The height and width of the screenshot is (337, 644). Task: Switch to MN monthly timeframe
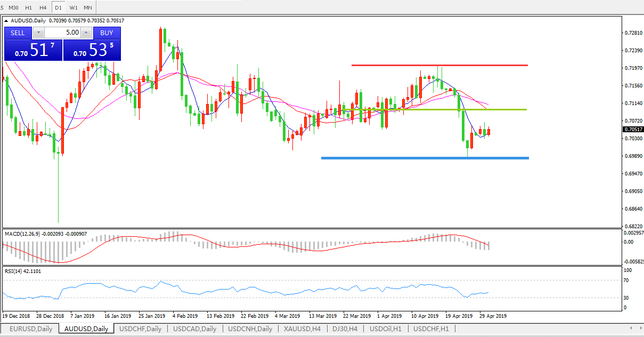point(88,7)
